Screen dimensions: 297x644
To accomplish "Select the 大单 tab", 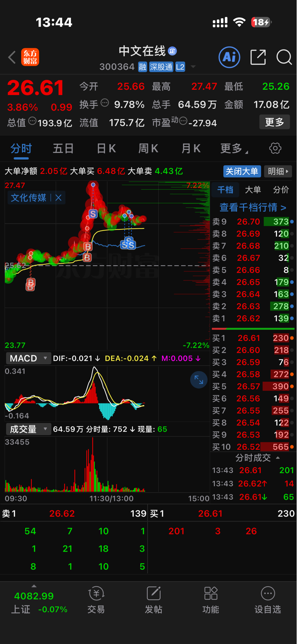I will (253, 190).
